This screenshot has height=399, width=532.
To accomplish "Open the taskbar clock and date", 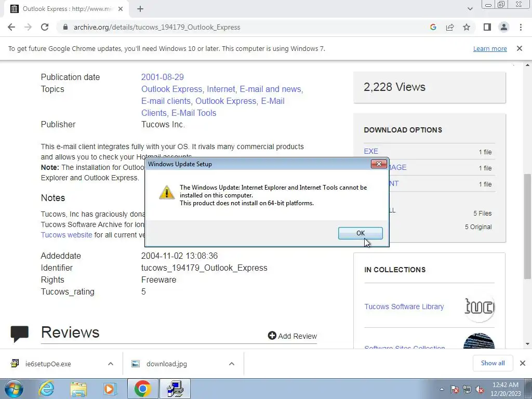I will 505,389.
